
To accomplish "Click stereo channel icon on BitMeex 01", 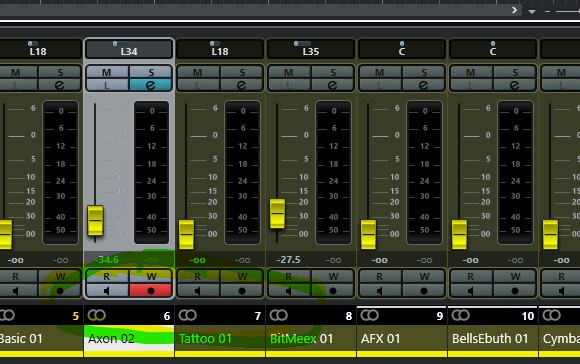I will tap(279, 315).
